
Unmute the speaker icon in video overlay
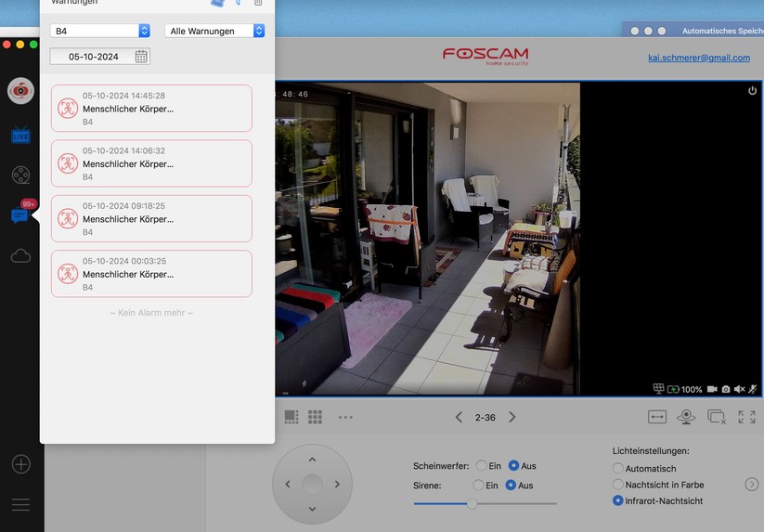(739, 389)
